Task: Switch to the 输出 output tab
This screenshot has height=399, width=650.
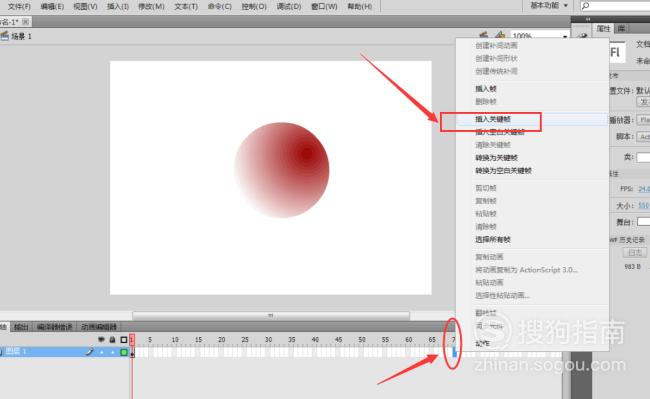Action: tap(21, 327)
